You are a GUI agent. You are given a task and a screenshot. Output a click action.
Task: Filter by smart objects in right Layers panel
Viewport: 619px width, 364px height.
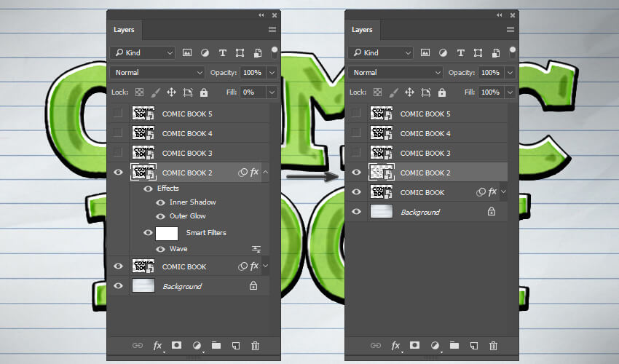[x=495, y=52]
